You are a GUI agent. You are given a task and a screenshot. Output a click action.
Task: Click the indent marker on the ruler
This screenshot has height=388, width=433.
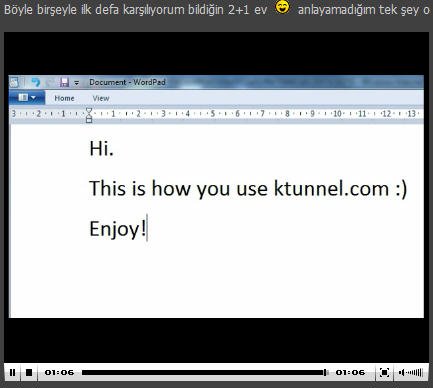[x=89, y=115]
